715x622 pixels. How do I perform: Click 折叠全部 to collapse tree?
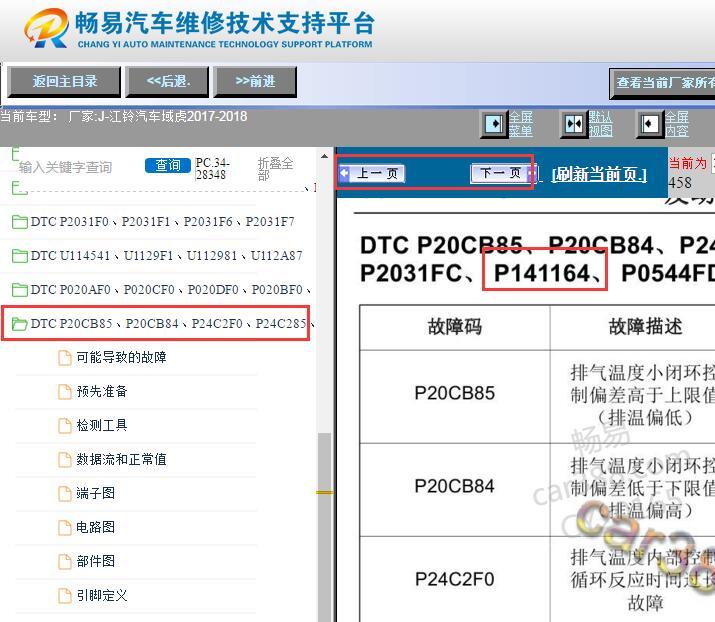point(275,169)
